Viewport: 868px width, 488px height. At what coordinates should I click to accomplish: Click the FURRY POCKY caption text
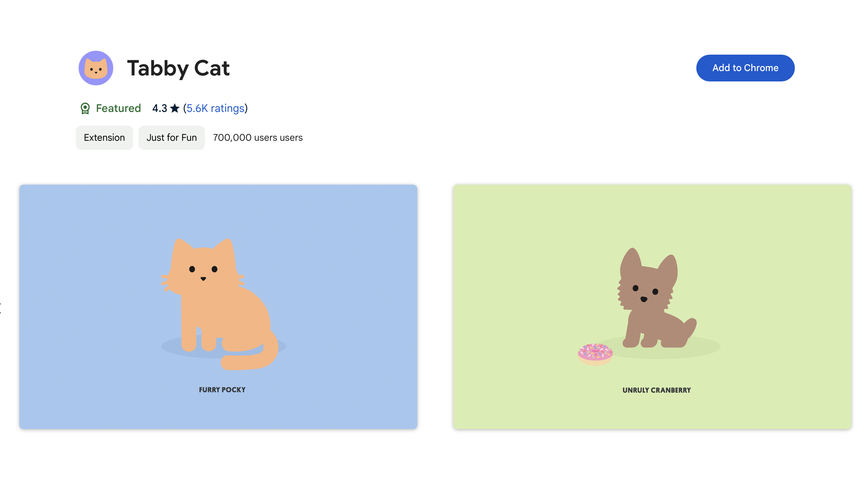point(222,390)
